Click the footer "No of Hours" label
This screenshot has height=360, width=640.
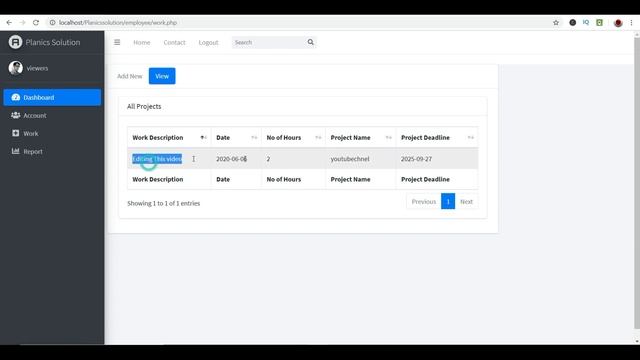pos(284,180)
